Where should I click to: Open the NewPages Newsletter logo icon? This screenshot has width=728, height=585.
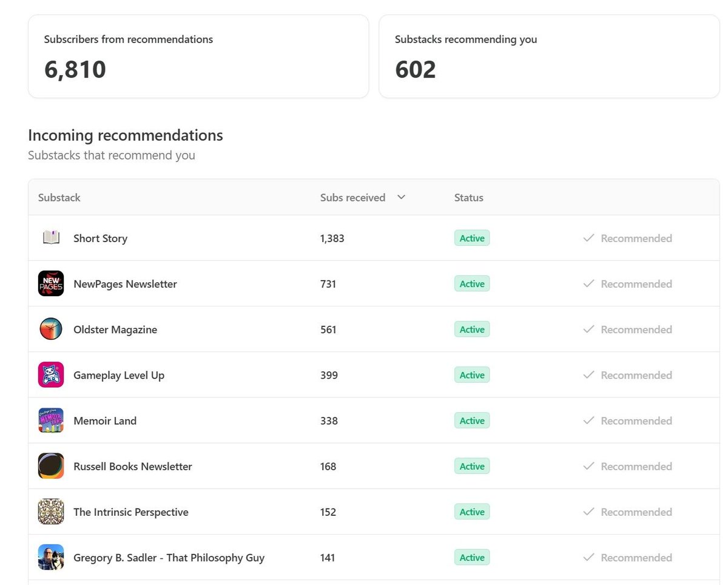(51, 283)
